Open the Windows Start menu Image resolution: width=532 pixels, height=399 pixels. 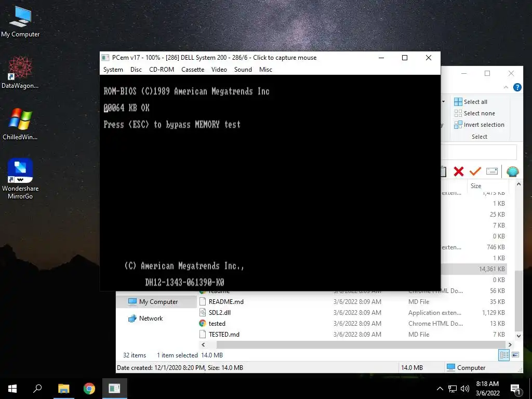(12, 389)
